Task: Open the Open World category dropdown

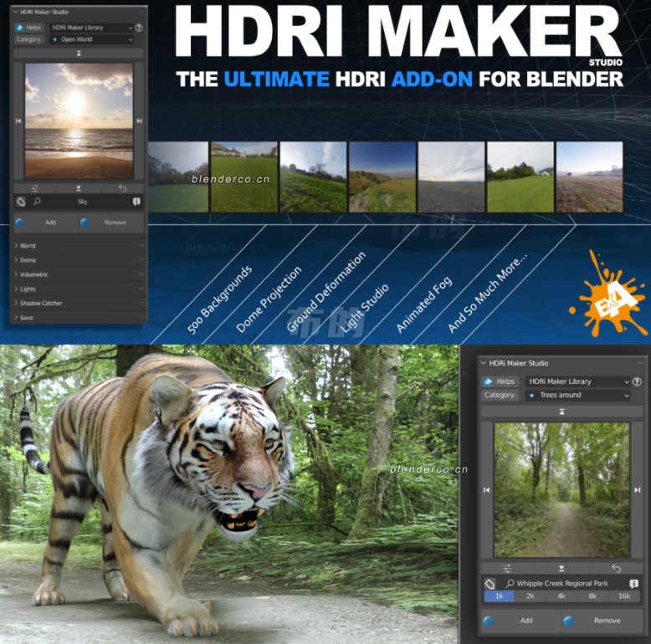Action: coord(91,39)
